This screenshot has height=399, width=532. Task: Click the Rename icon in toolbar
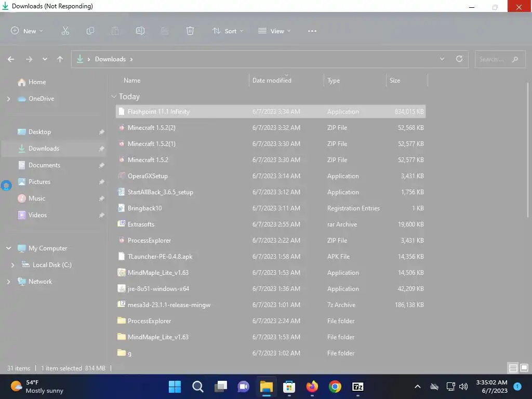[x=140, y=31]
